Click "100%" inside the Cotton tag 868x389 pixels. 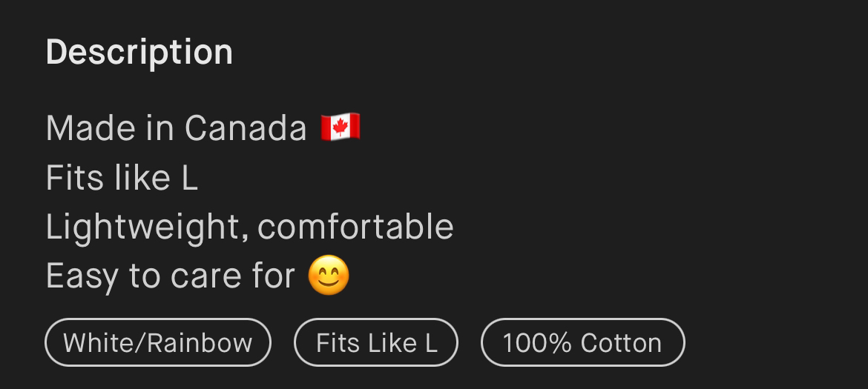[538, 342]
